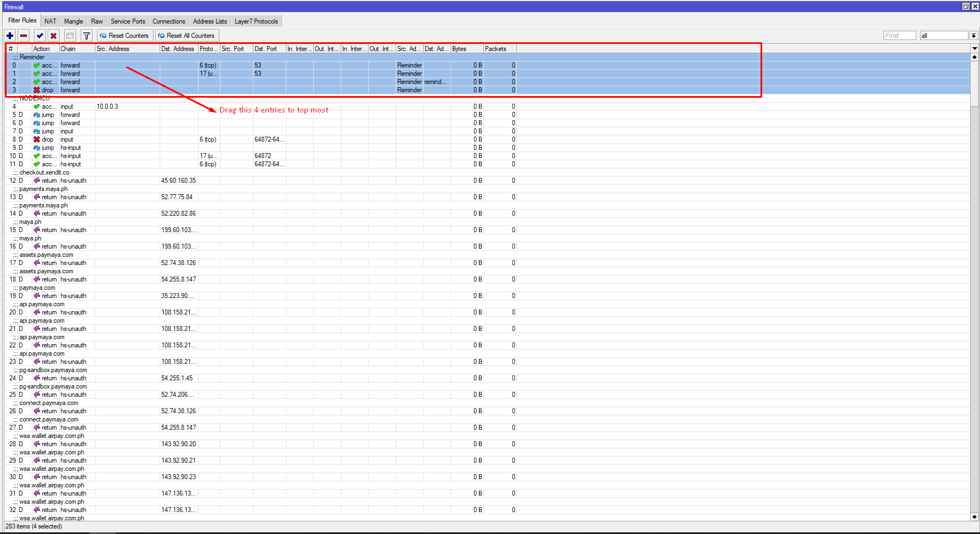This screenshot has width=980, height=534.
Task: Open the Address Lists tab
Action: (x=210, y=21)
